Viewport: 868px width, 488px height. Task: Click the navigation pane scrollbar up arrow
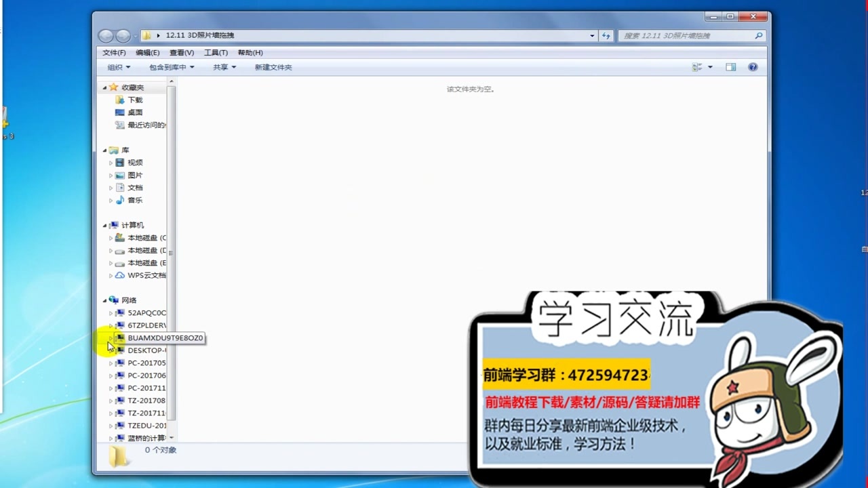(x=171, y=81)
